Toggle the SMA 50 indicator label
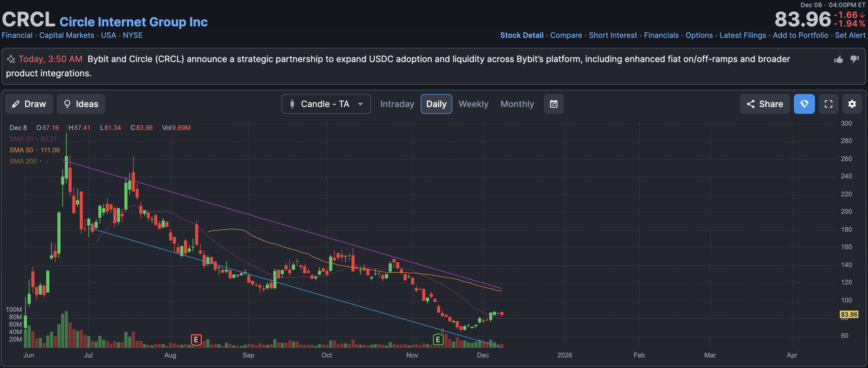This screenshot has height=368, width=868. pos(21,150)
